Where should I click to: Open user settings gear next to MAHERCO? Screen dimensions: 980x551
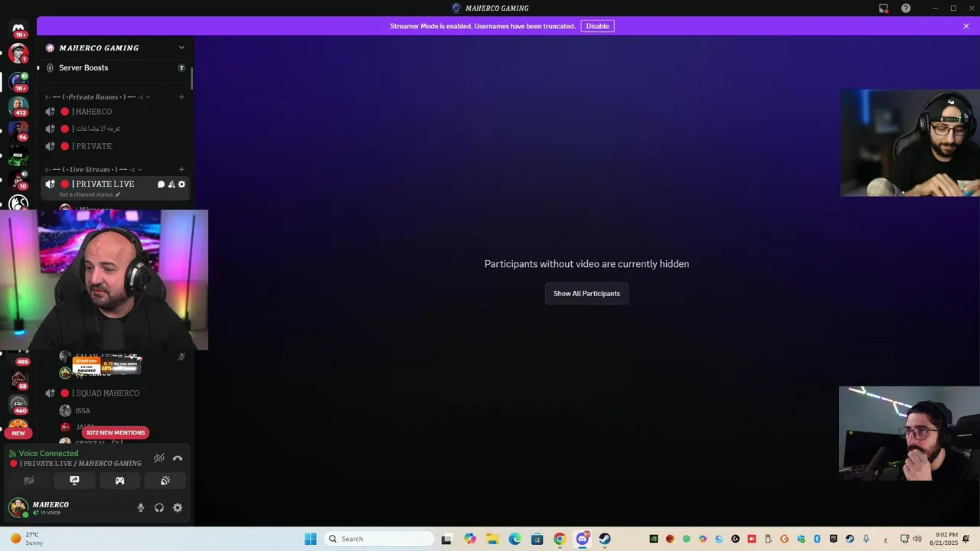point(178,508)
